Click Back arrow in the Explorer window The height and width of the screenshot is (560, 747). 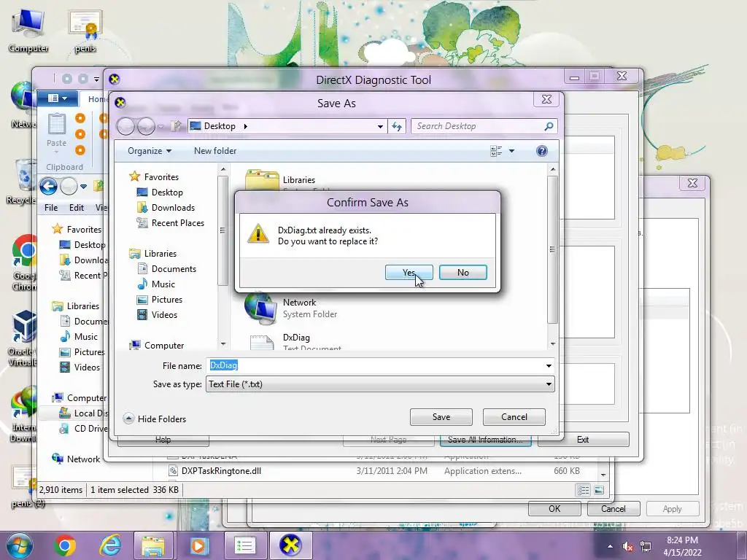coord(49,186)
